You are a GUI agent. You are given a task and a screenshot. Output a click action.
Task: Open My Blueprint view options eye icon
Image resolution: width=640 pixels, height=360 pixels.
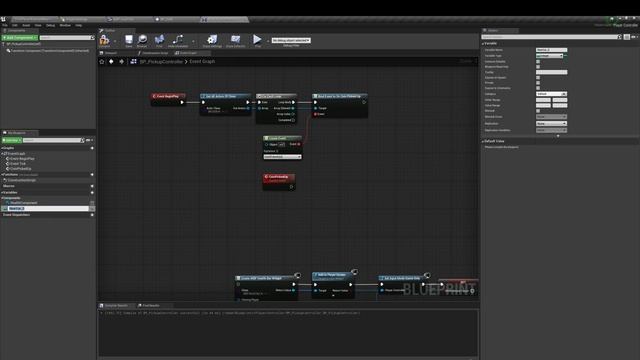pos(89,140)
